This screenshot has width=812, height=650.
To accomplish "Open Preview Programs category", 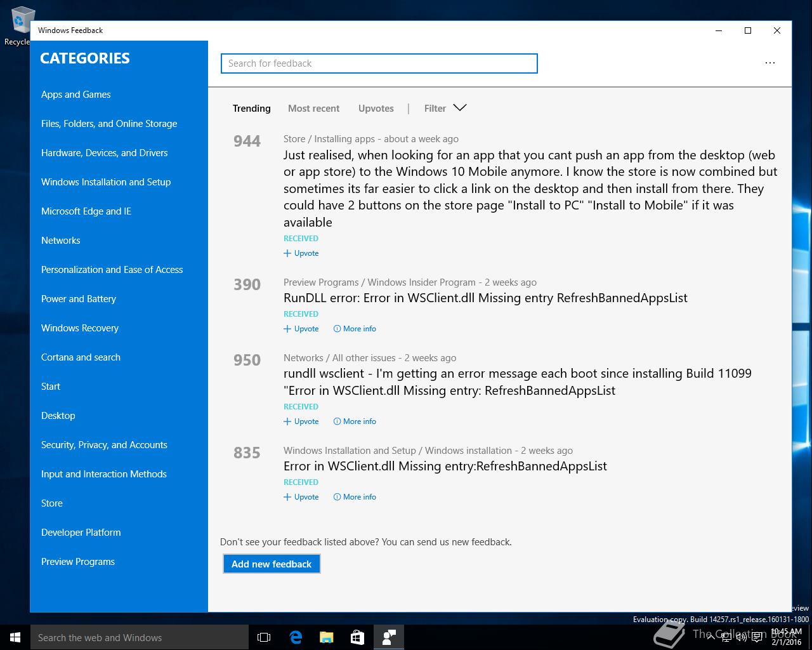I will pyautogui.click(x=78, y=562).
